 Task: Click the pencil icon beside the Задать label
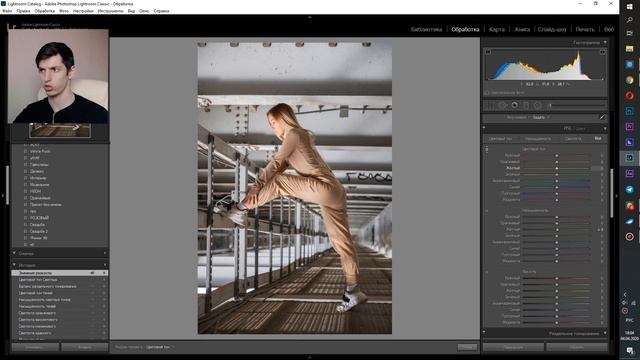(602, 117)
